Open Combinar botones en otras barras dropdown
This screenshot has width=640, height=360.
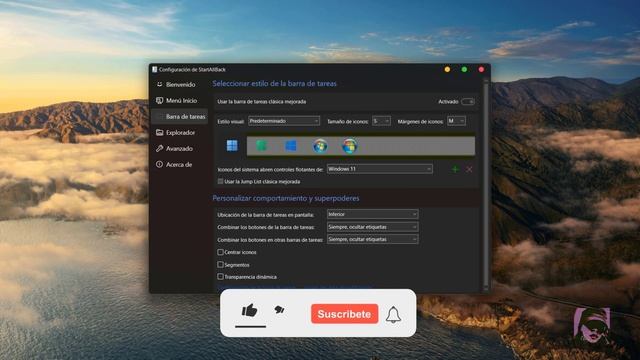coord(372,240)
